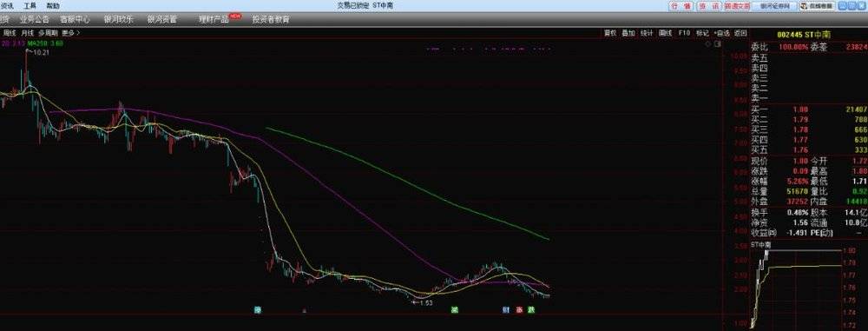Click the 返回 back button in chart toolbar
868x331 pixels.
coord(740,33)
